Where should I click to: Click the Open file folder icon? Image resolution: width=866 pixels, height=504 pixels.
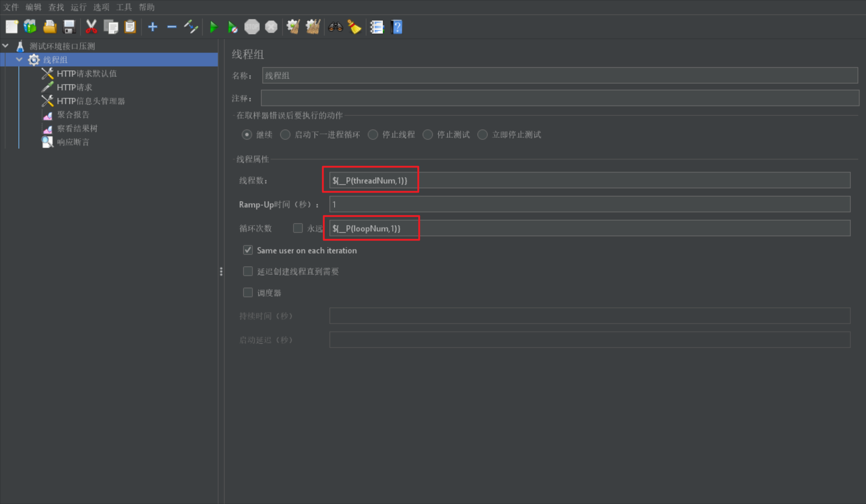tap(50, 27)
